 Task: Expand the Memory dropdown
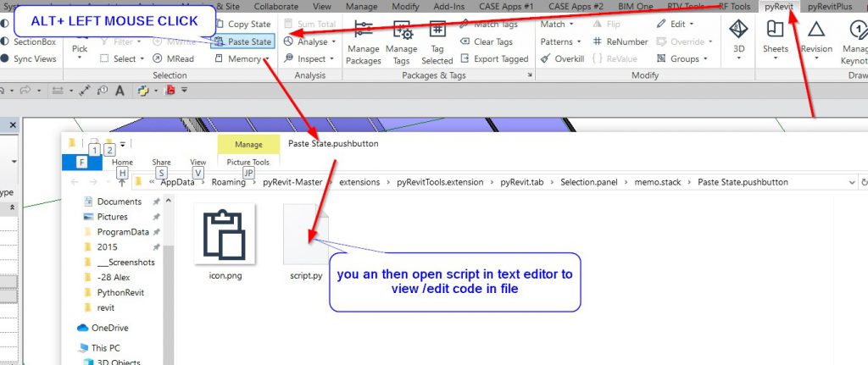click(x=243, y=59)
